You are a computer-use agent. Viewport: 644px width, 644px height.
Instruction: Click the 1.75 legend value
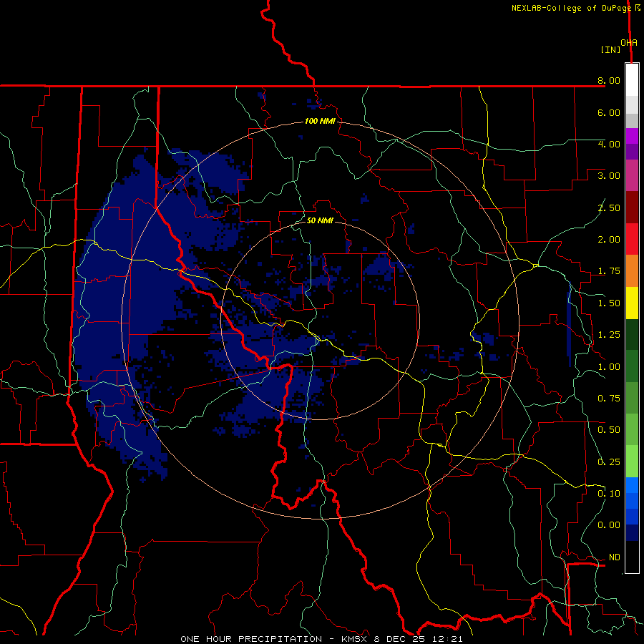click(609, 271)
